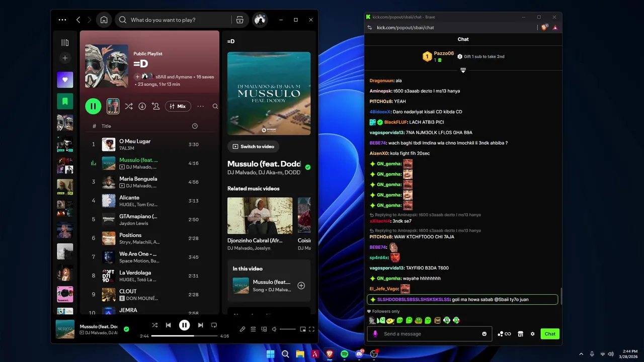Screen dimensions: 644x362
Task: Go back in Spotify navigation
Action: click(x=78, y=20)
